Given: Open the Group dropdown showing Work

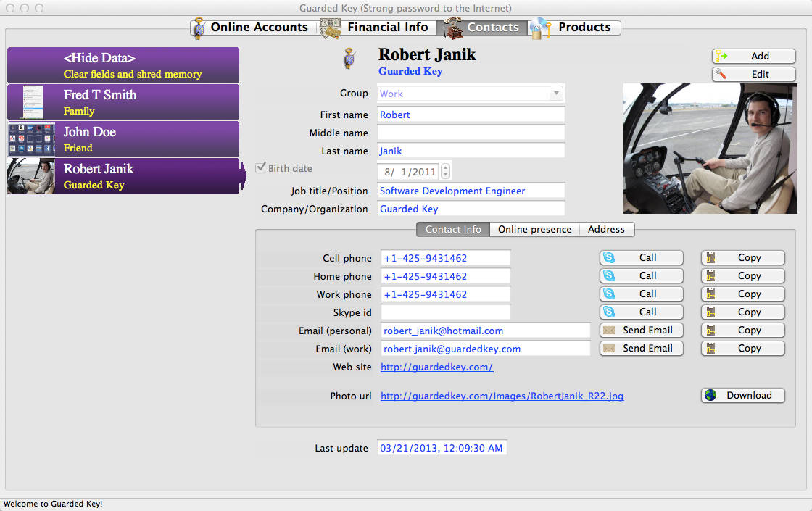Looking at the screenshot, I should (x=471, y=94).
